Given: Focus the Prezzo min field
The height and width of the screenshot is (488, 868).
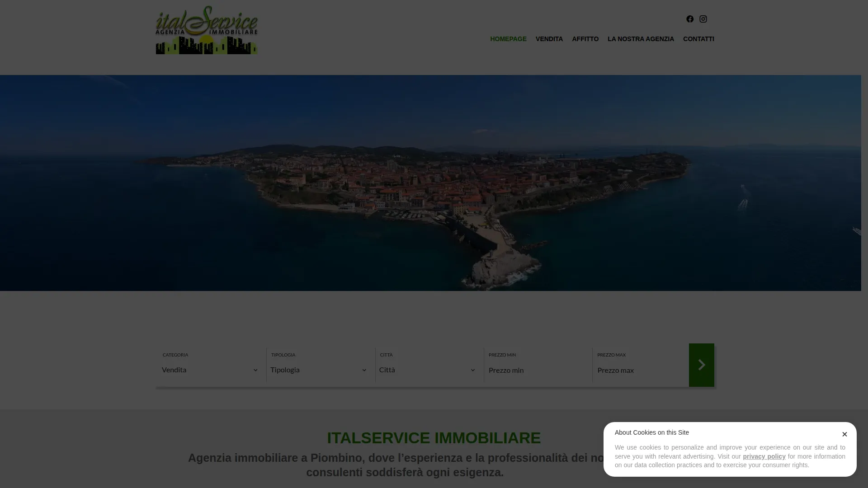Looking at the screenshot, I should (x=538, y=370).
